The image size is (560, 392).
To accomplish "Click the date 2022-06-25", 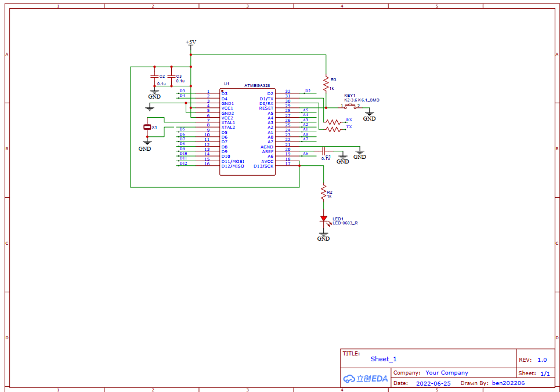I will point(433,383).
